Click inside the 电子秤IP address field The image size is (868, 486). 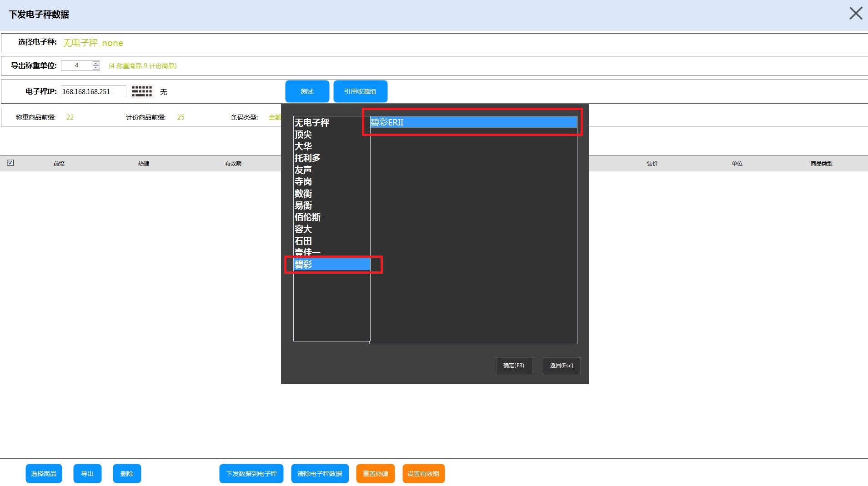click(x=93, y=91)
